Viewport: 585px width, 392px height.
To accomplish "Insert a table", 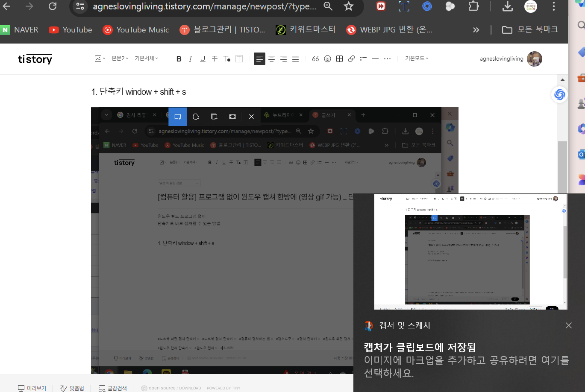I will pyautogui.click(x=339, y=59).
